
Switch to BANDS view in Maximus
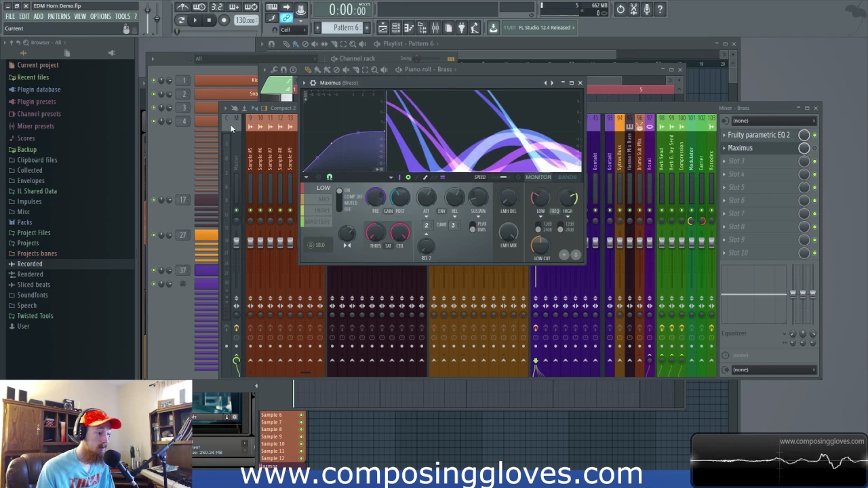click(x=567, y=178)
